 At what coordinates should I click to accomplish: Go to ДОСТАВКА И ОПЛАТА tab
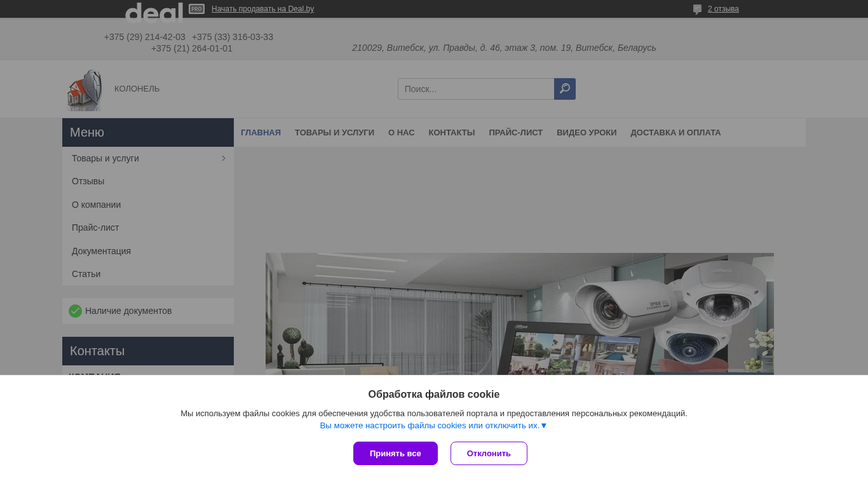pos(675,133)
